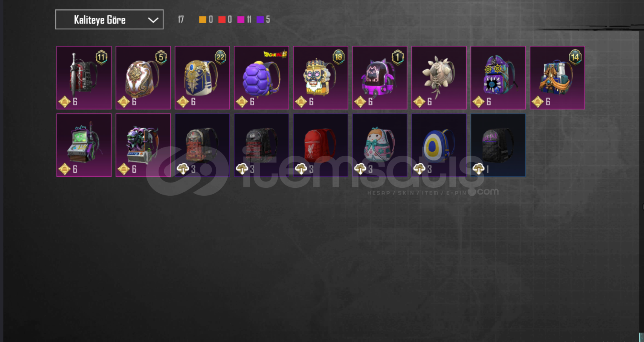Click the purple quality filter showing 5
The width and height of the screenshot is (644, 342).
pos(263,20)
